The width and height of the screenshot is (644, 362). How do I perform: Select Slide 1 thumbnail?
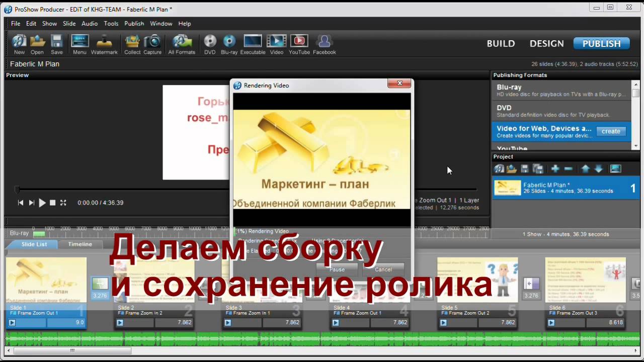tap(46, 281)
